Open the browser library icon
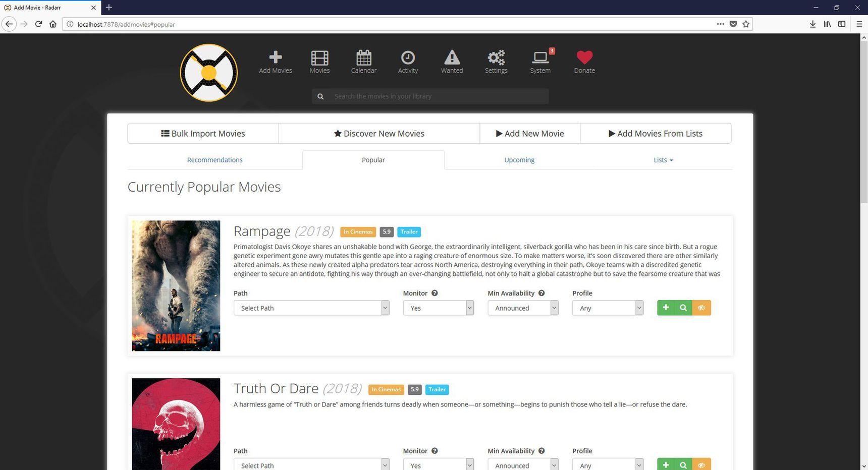 (827, 24)
